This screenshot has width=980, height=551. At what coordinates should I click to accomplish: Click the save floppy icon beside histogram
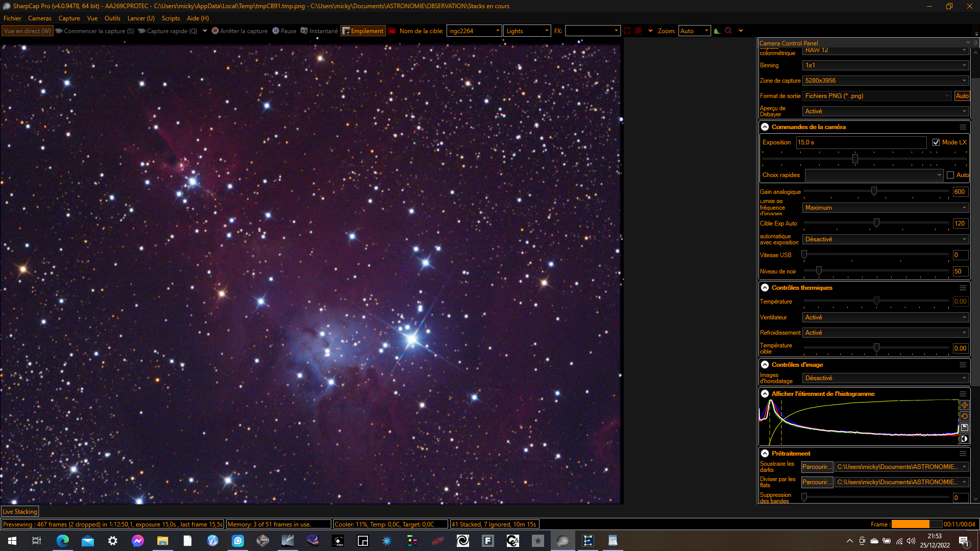pos(964,428)
